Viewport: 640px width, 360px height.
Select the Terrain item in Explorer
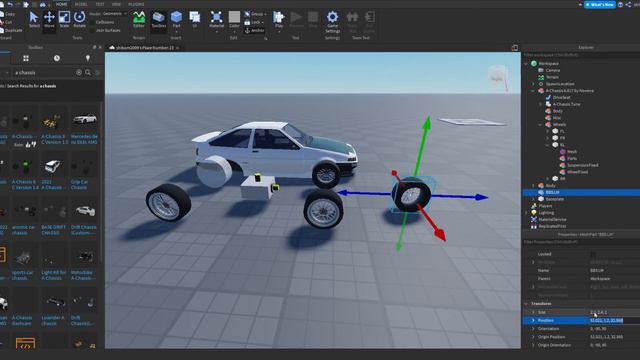tap(548, 77)
